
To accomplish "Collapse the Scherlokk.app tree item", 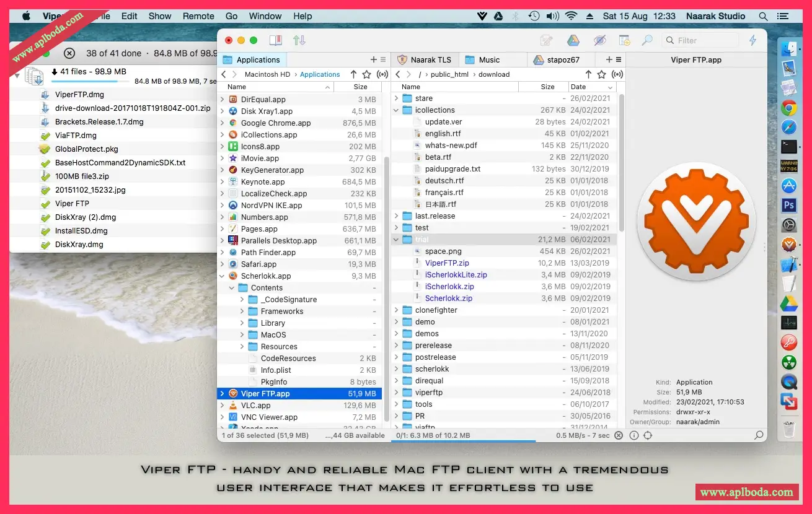I will coord(223,276).
